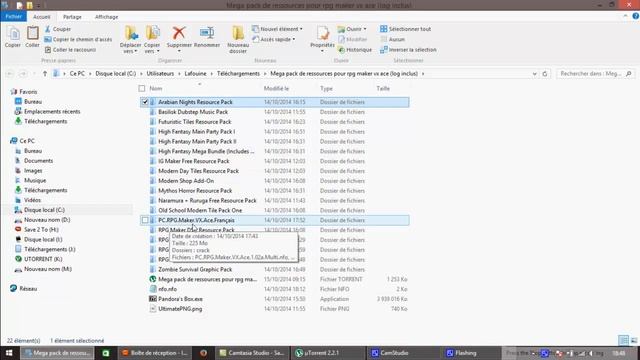Sort by the Taille column header
640x360 pixels.
(x=383, y=88)
